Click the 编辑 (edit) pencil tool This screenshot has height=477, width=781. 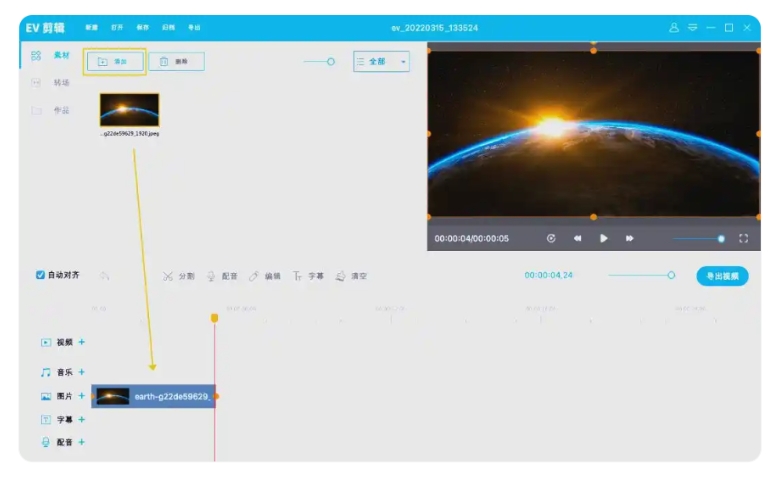[265, 276]
